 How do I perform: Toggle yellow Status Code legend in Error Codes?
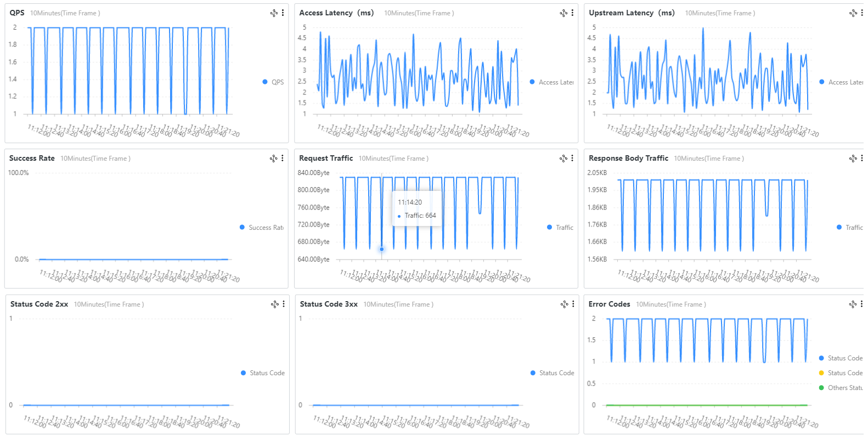point(841,373)
